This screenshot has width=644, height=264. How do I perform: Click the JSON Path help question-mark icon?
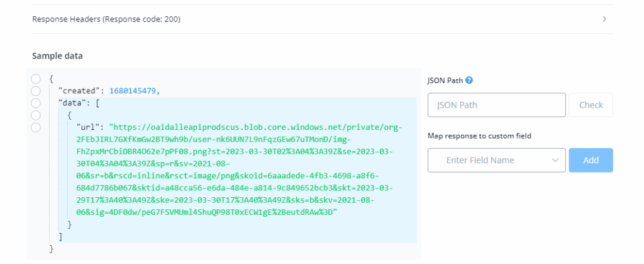coord(469,81)
